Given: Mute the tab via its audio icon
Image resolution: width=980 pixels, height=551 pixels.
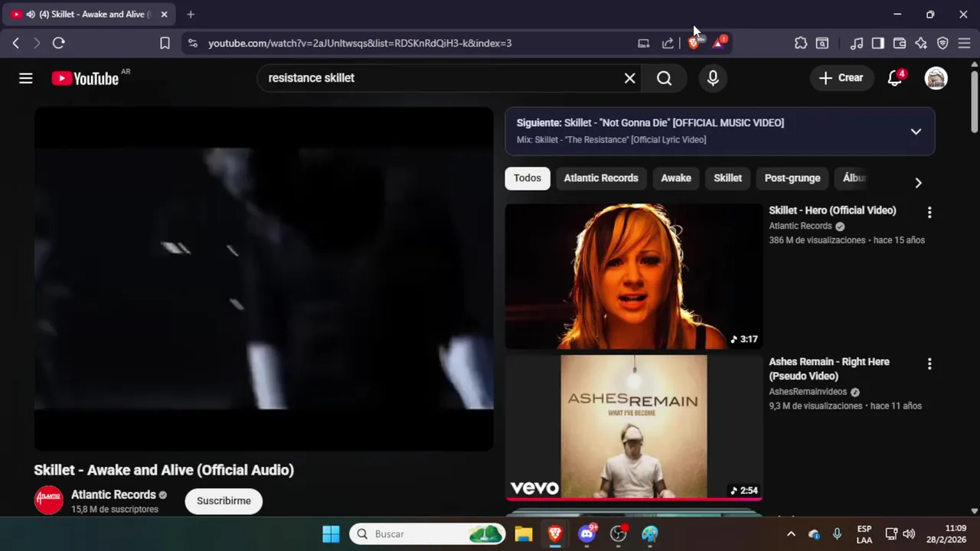Looking at the screenshot, I should click(30, 15).
